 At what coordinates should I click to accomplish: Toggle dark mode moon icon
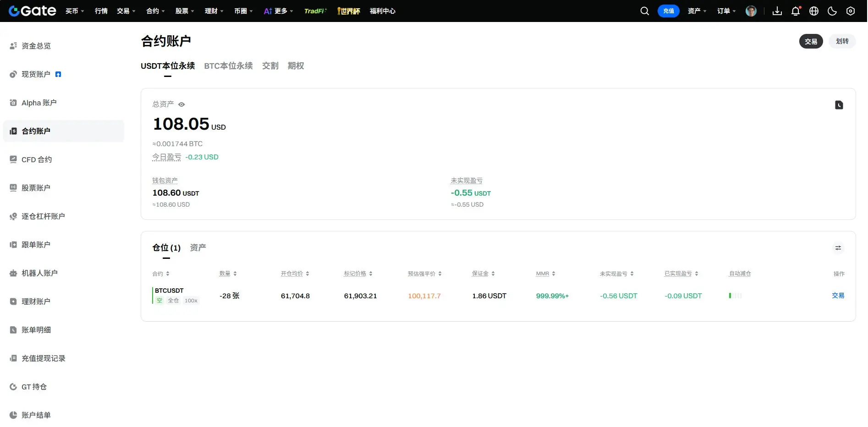[832, 11]
